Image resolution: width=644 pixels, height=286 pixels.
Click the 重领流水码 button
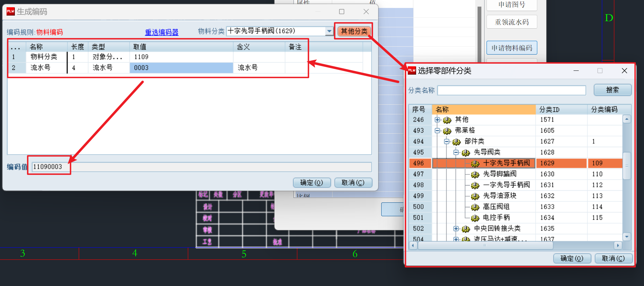[x=512, y=22]
